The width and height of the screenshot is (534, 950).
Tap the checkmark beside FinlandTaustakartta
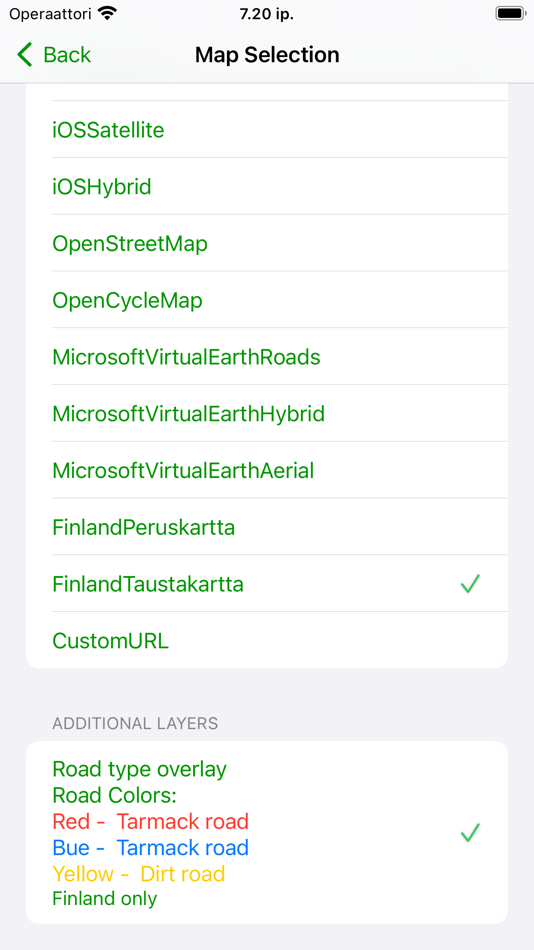coord(470,583)
